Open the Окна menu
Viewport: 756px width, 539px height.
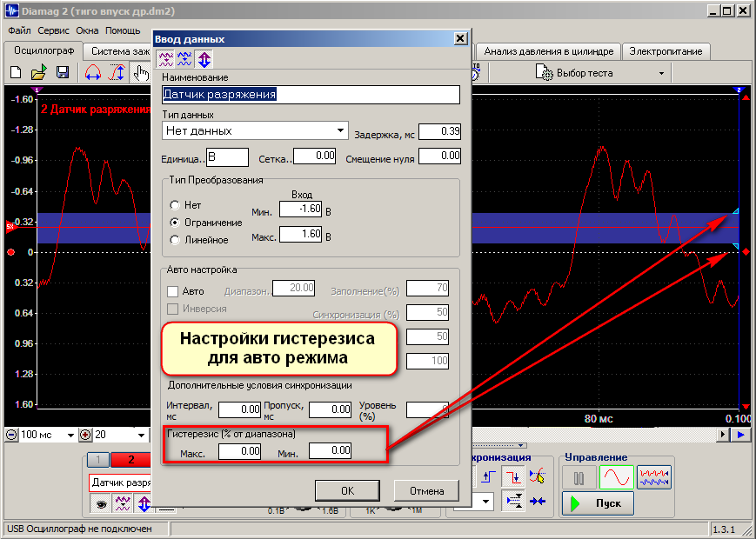coord(87,30)
